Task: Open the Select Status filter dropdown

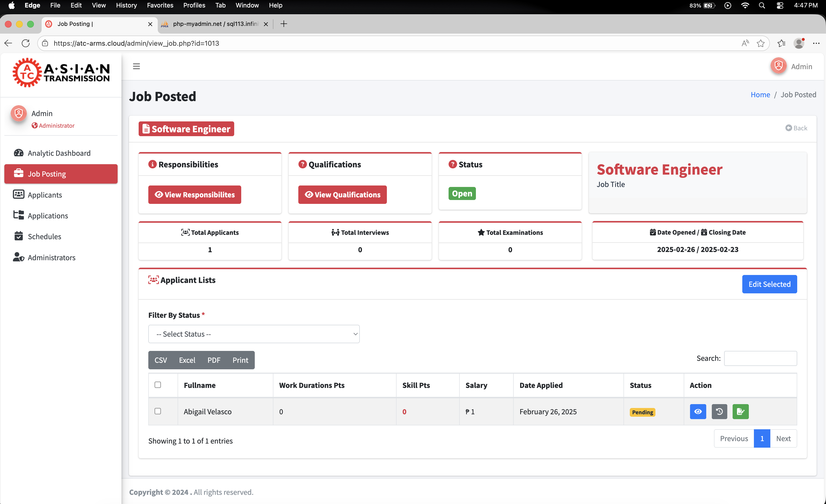Action: pos(254,334)
